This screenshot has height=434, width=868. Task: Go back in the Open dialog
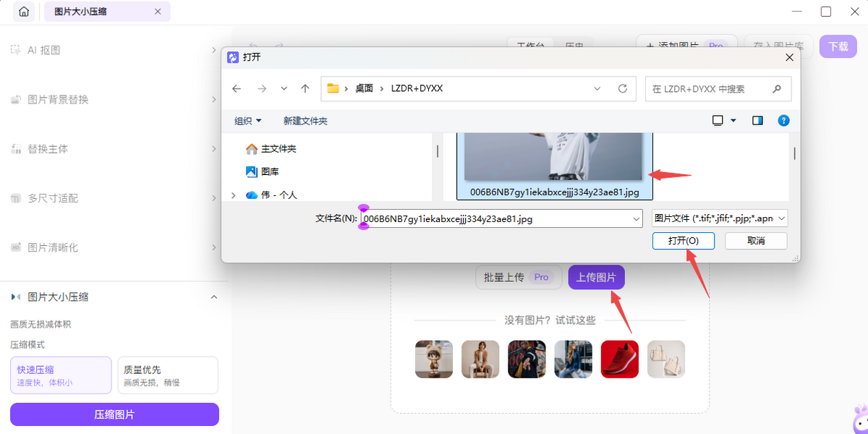click(x=237, y=88)
